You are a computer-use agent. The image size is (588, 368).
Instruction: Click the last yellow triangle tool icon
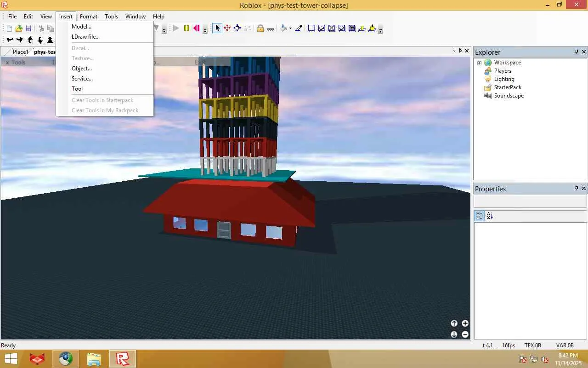point(372,29)
